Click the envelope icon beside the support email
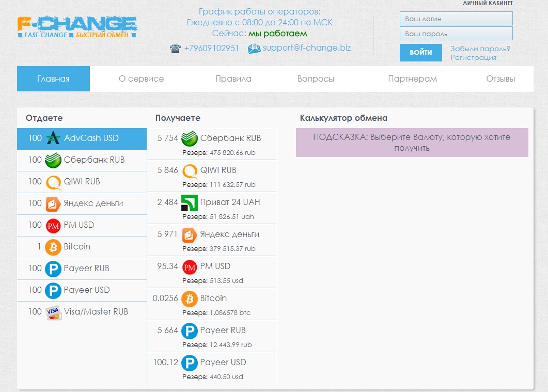This screenshot has height=392, width=548. (x=254, y=48)
